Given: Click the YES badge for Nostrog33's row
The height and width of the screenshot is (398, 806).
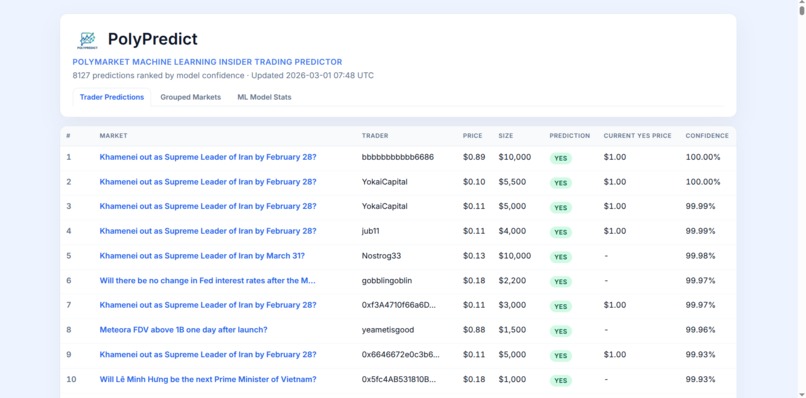Looking at the screenshot, I should pyautogui.click(x=560, y=257).
